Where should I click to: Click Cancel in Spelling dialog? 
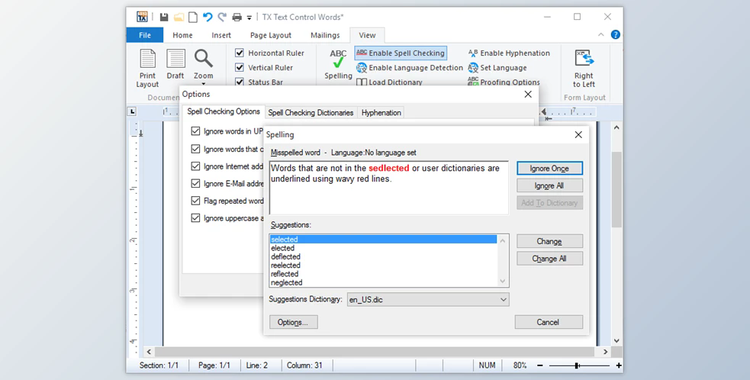[549, 322]
